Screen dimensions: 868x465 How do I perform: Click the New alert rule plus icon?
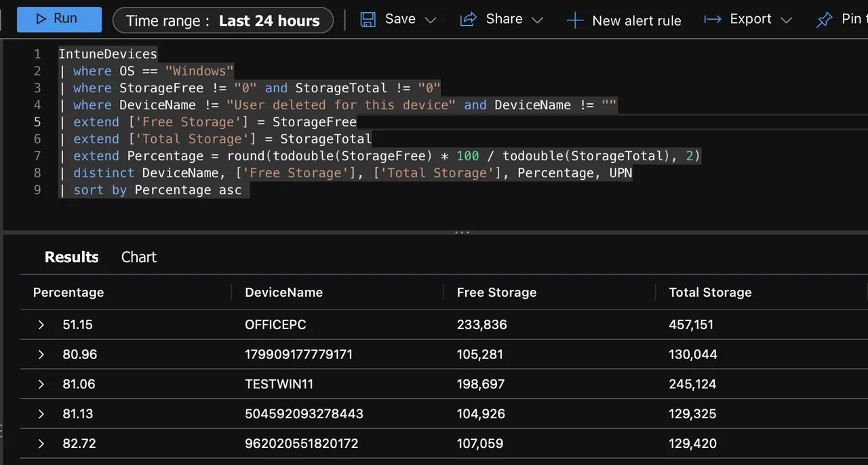click(574, 20)
